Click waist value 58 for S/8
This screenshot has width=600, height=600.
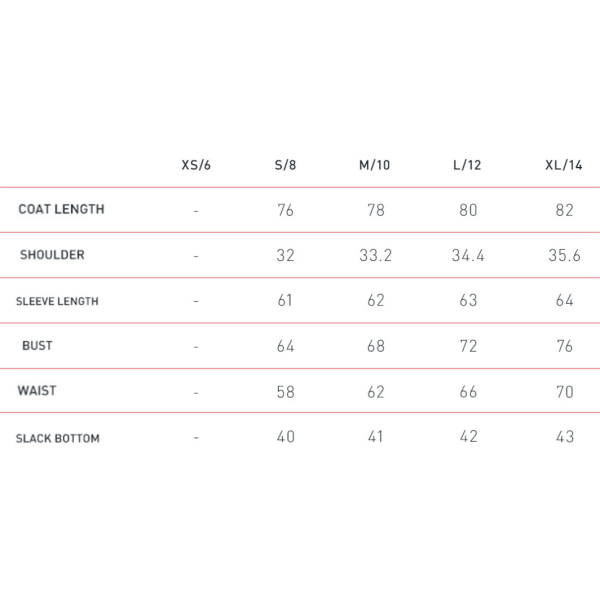[286, 392]
